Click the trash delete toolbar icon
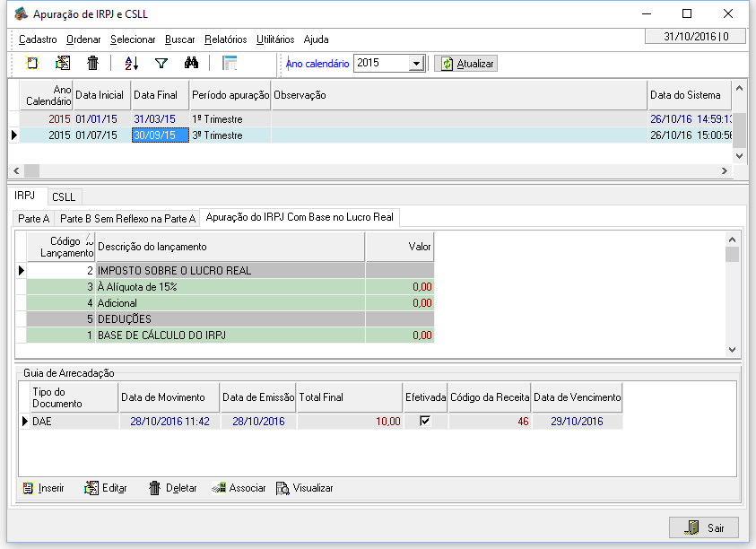The height and width of the screenshot is (549, 756). [x=92, y=63]
